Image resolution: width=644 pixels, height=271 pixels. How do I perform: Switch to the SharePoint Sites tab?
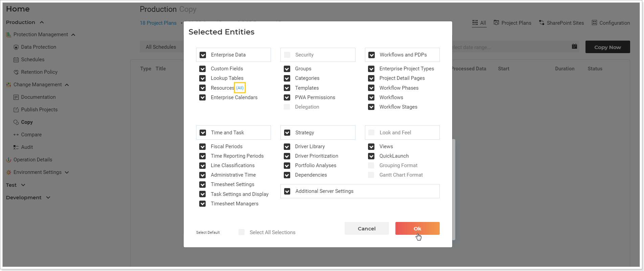coord(561,23)
